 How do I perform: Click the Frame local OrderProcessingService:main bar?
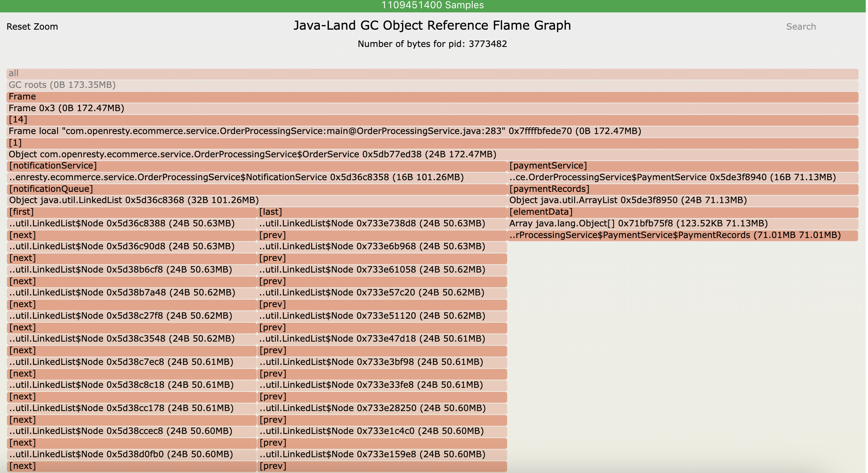432,131
